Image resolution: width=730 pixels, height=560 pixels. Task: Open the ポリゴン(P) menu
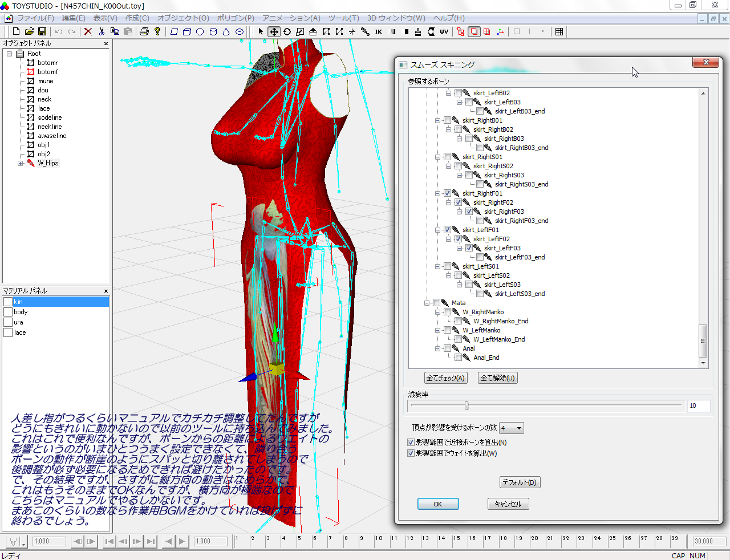(x=236, y=18)
